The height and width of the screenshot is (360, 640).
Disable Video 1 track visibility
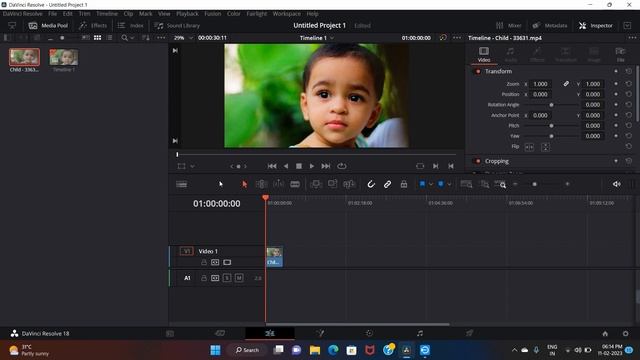click(227, 262)
